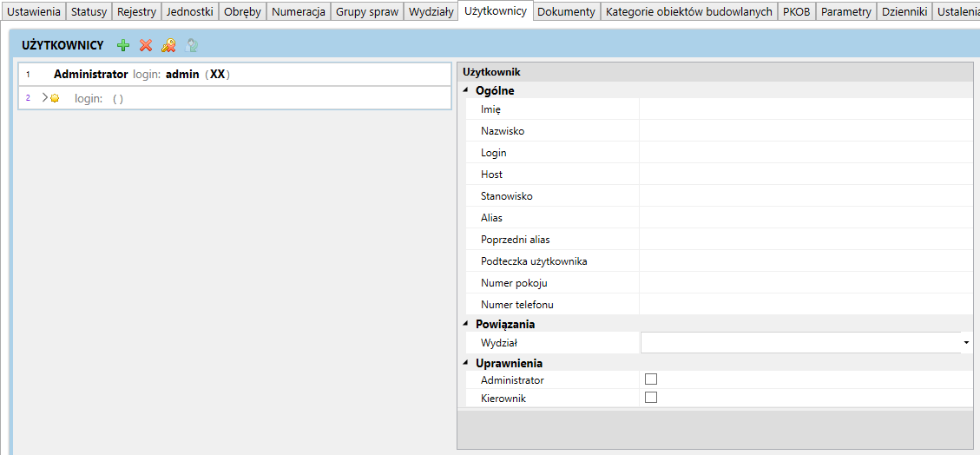Go to the Parametry tab
Screen dimensions: 980x455
click(845, 11)
